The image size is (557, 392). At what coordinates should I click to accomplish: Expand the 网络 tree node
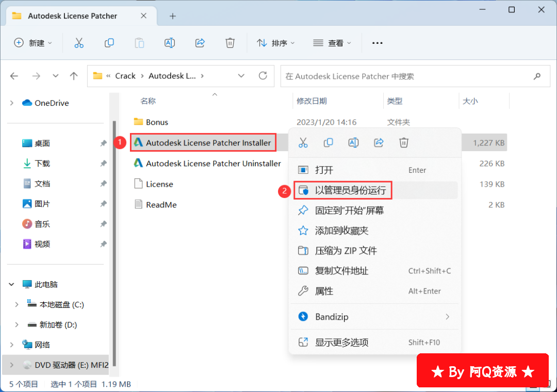coord(12,345)
